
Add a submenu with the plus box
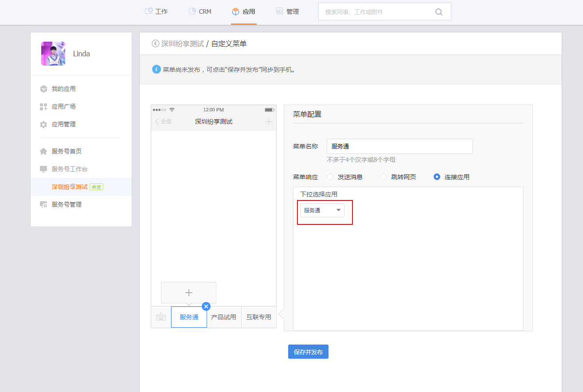[188, 293]
